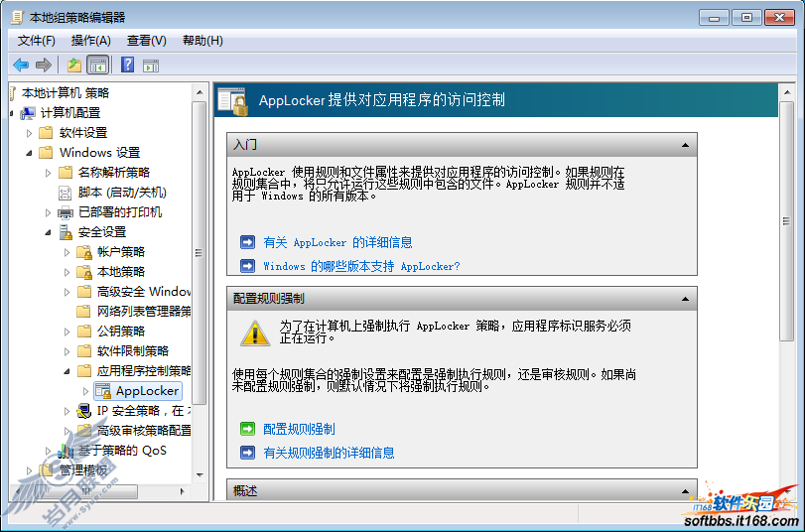The image size is (805, 532).
Task: Select 高级安全 Windows tree item
Action: tap(144, 292)
